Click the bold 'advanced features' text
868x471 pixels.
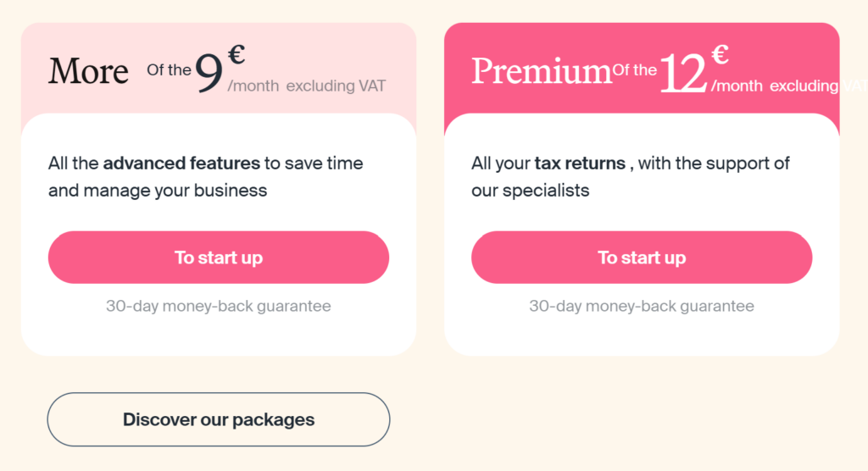[x=181, y=163]
